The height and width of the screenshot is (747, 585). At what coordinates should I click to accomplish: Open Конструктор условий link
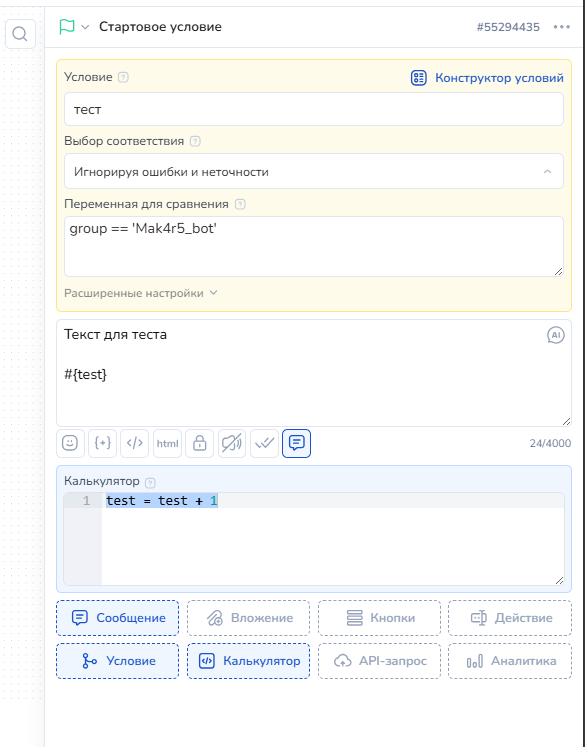[487, 78]
